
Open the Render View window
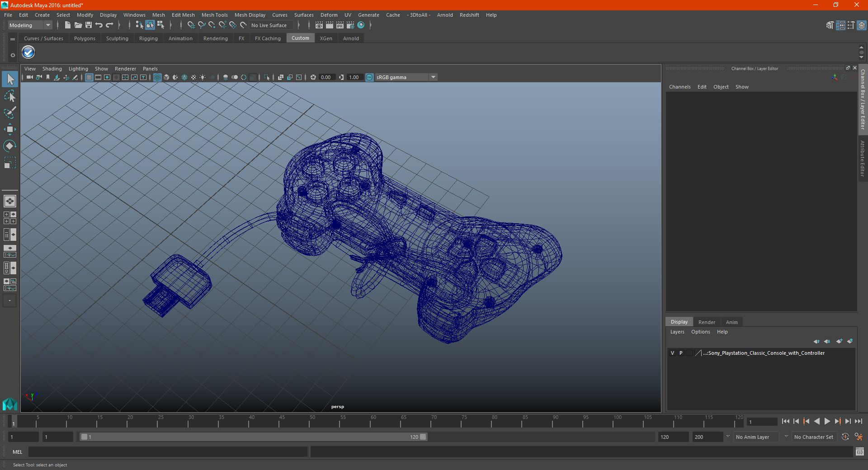pyautogui.click(x=319, y=25)
